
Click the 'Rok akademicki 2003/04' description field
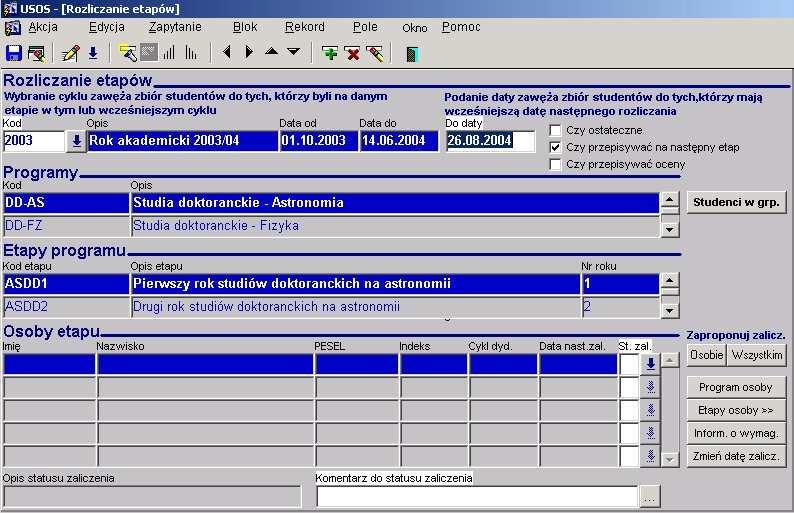[182, 141]
